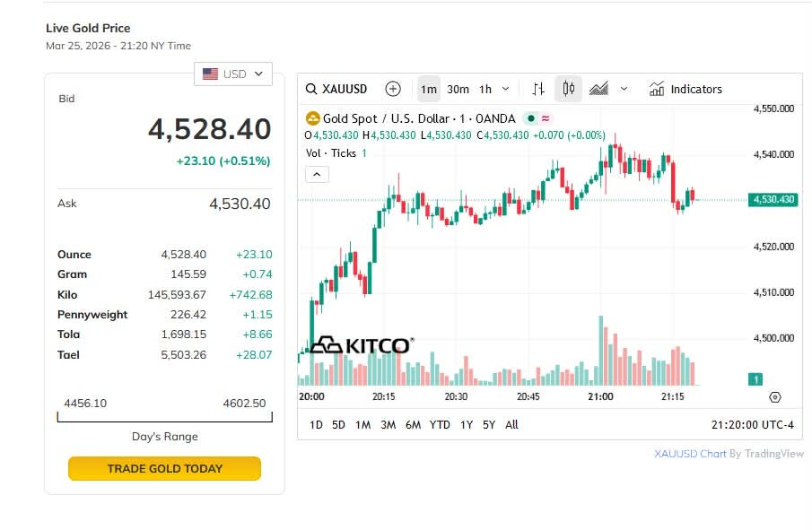This screenshot has height=530, width=812.
Task: Open the XAUUSD Chart link
Action: (x=690, y=454)
